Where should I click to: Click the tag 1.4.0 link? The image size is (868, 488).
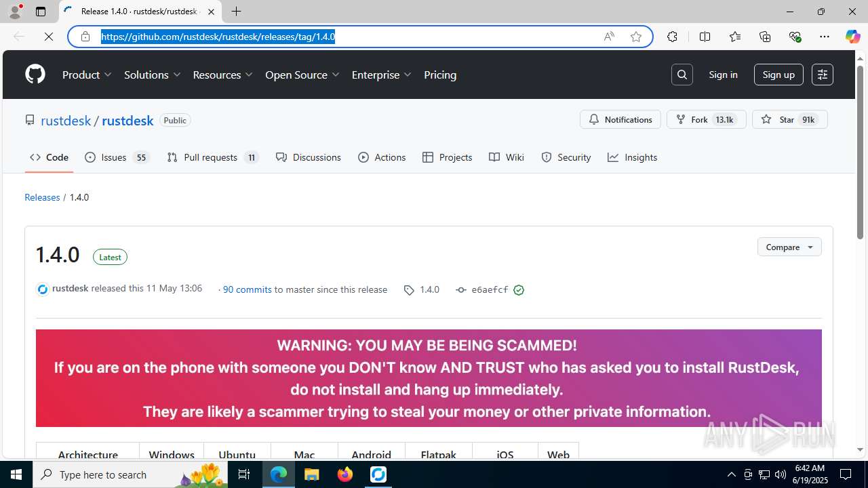(x=422, y=289)
